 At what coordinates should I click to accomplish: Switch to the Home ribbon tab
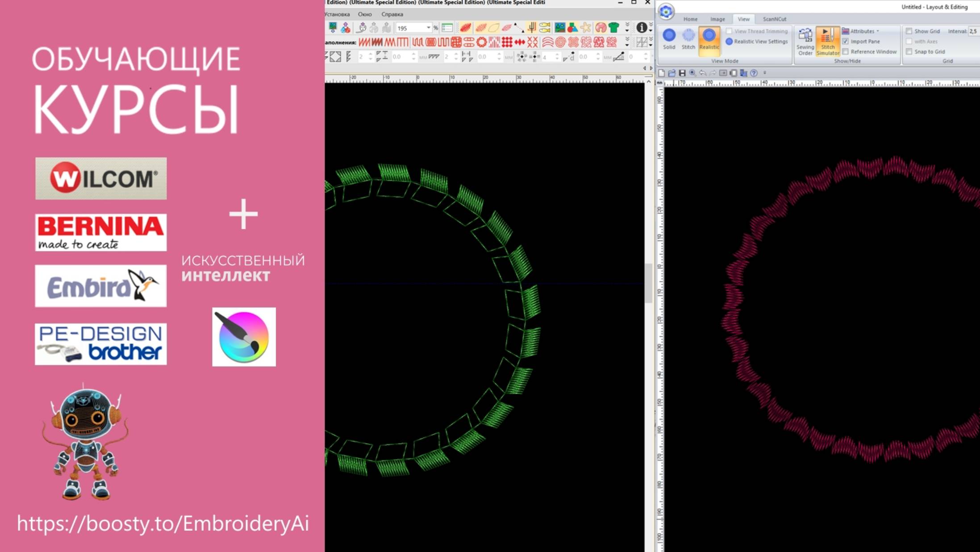(690, 19)
